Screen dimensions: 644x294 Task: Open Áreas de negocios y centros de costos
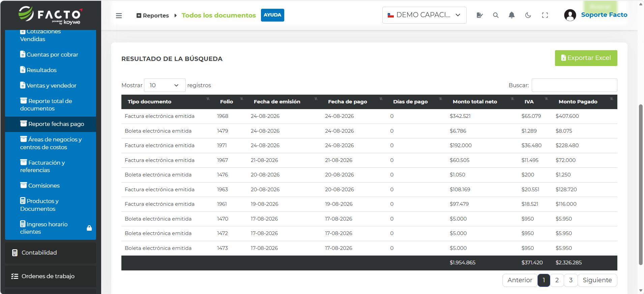(51, 143)
